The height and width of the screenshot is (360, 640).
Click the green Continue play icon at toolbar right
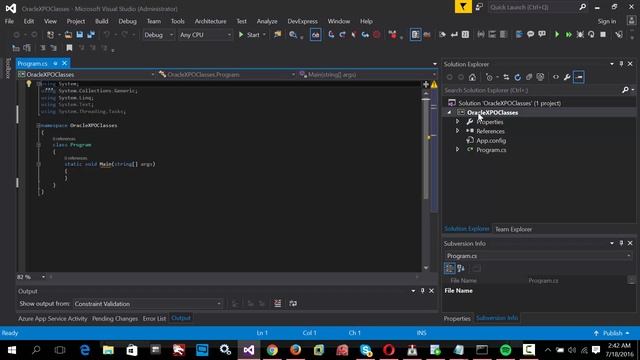click(557, 35)
